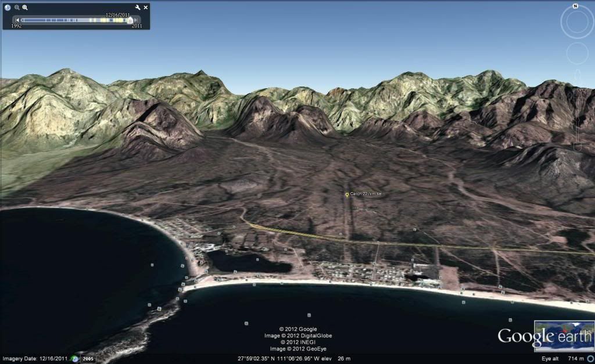Click the historical imagery clock icon
Image resolution: width=595 pixels, height=364 pixels.
pyautogui.click(x=8, y=8)
